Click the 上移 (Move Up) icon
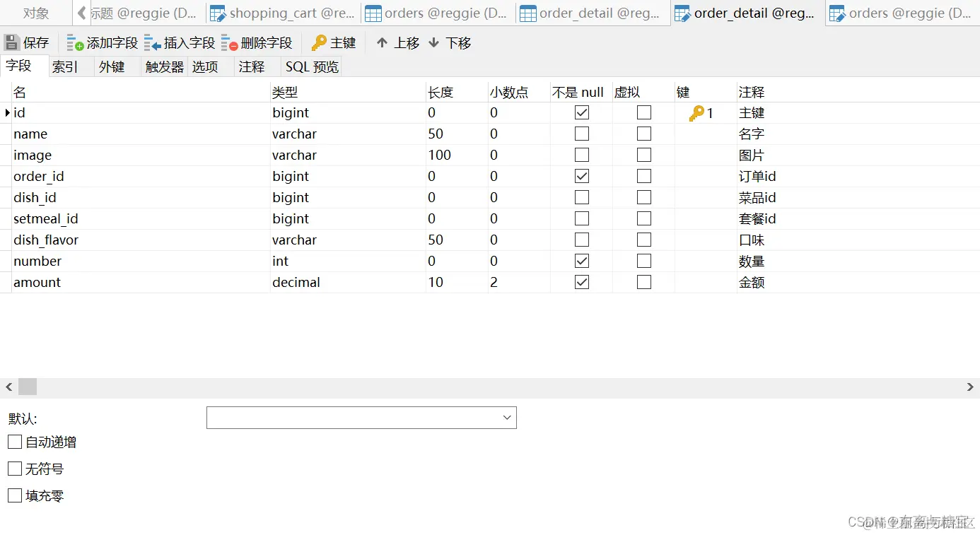The image size is (980, 535). (396, 42)
